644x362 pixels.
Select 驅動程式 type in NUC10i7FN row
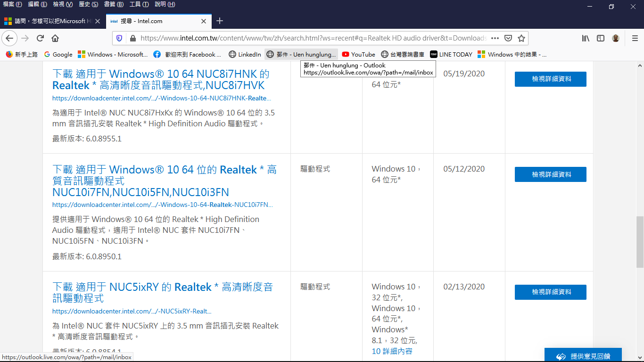click(x=315, y=169)
